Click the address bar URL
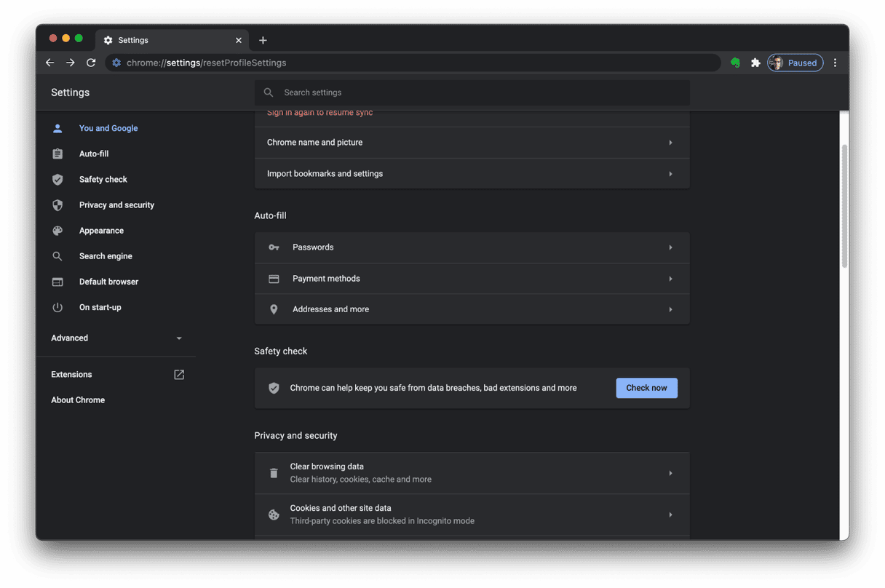The width and height of the screenshot is (885, 588). tap(206, 63)
